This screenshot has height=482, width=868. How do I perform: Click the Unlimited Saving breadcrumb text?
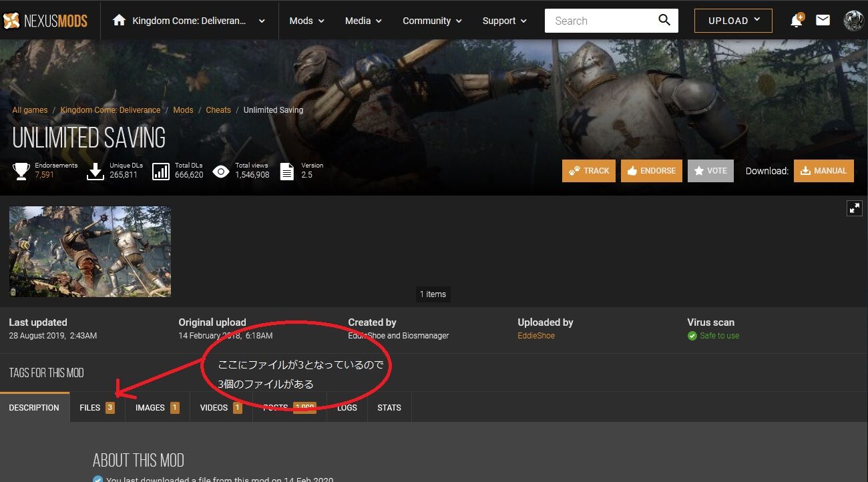point(273,110)
